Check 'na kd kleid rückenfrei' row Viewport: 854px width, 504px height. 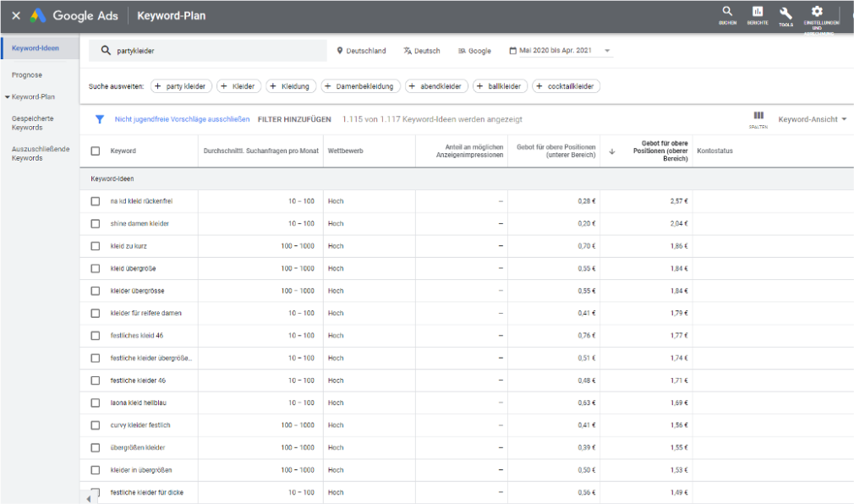coord(96,201)
